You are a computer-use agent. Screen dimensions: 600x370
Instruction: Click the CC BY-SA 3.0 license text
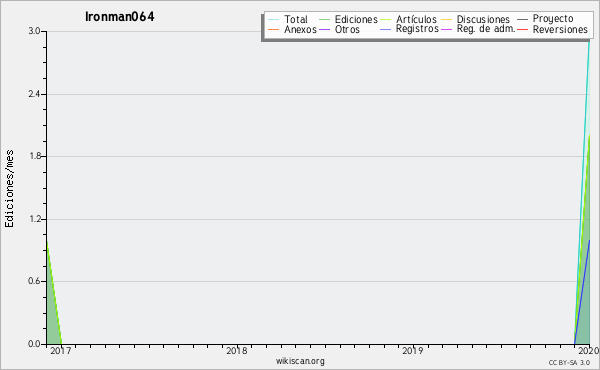[569, 363]
